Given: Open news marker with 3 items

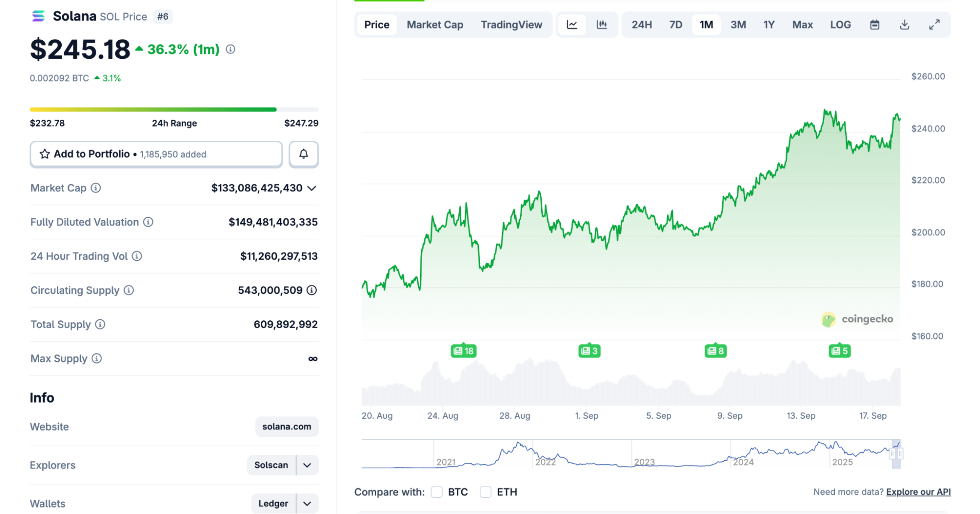Looking at the screenshot, I should 589,351.
